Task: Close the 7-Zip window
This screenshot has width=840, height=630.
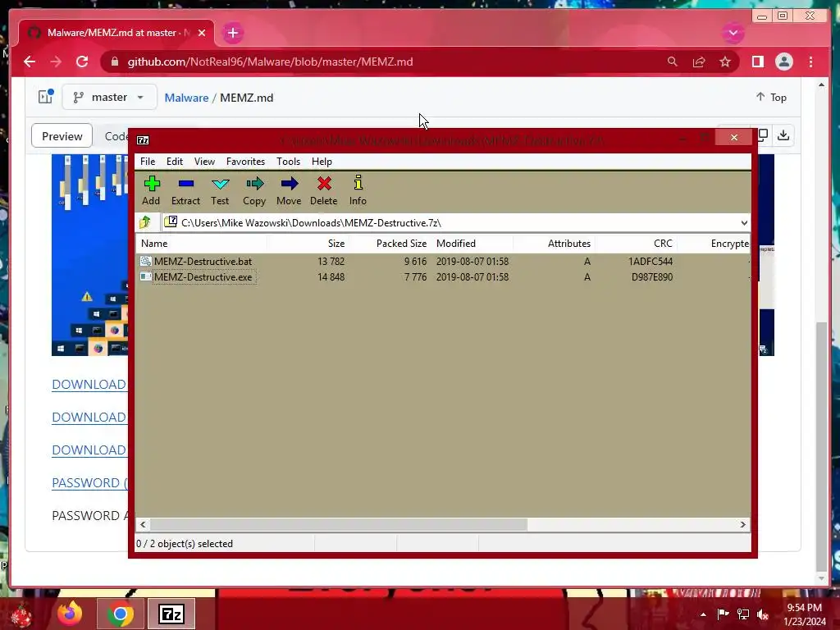Action: click(x=734, y=138)
